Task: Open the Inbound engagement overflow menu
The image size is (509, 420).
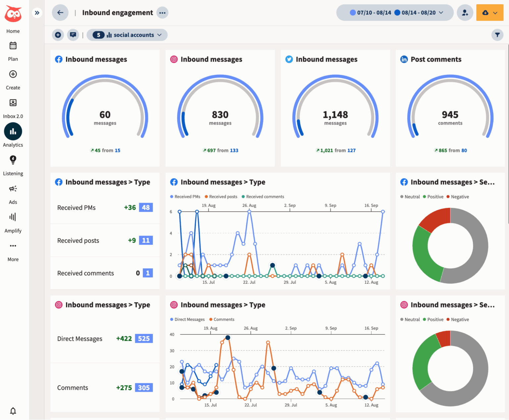Action: [162, 13]
